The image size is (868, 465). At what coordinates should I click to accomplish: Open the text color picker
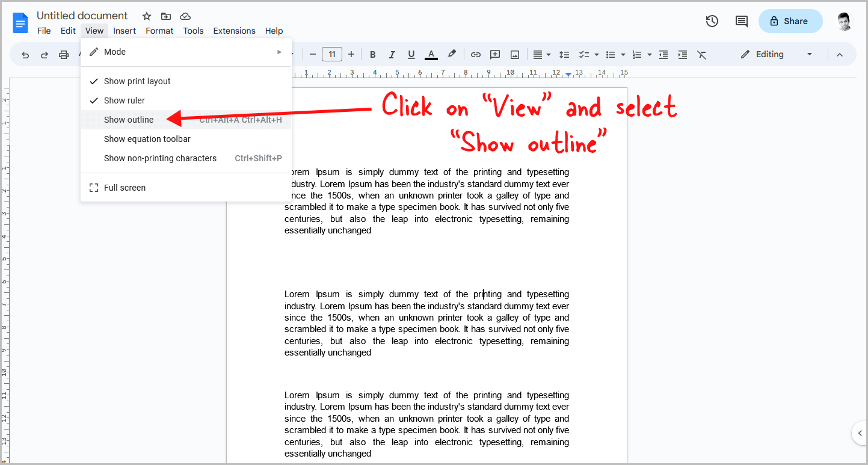point(431,54)
